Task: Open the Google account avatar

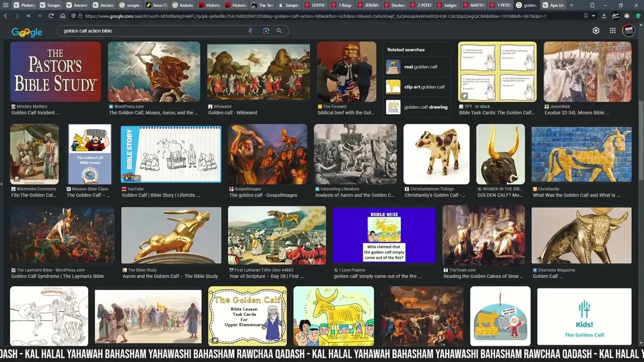Action: coord(628,31)
